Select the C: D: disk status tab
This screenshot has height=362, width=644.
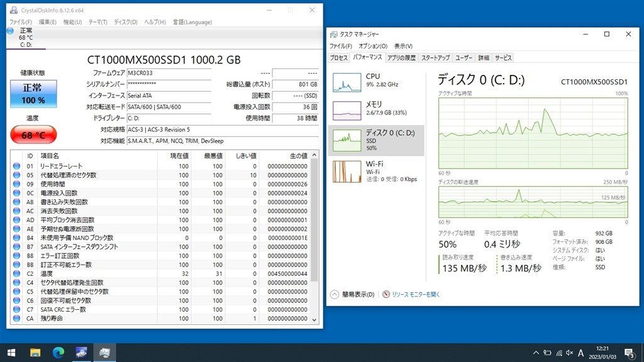tap(26, 38)
